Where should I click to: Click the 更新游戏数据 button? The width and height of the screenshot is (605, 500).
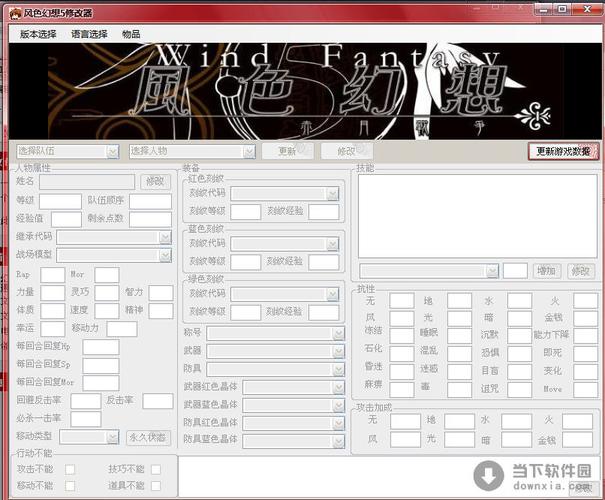pyautogui.click(x=563, y=151)
